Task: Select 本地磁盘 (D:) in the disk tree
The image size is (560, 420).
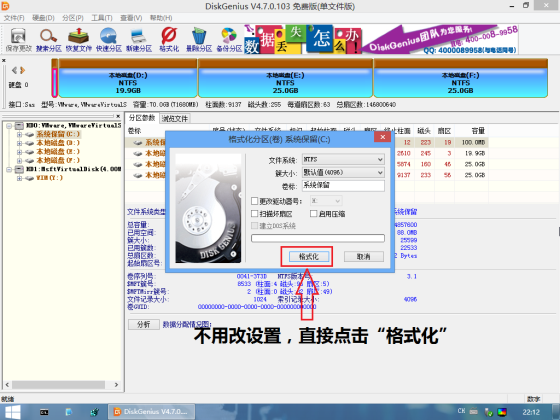Action: [58, 143]
